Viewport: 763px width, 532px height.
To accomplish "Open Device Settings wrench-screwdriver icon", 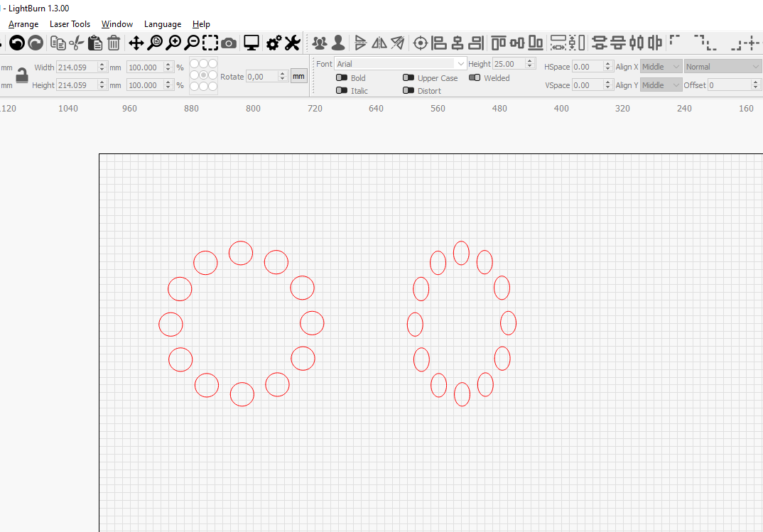I will coord(293,43).
